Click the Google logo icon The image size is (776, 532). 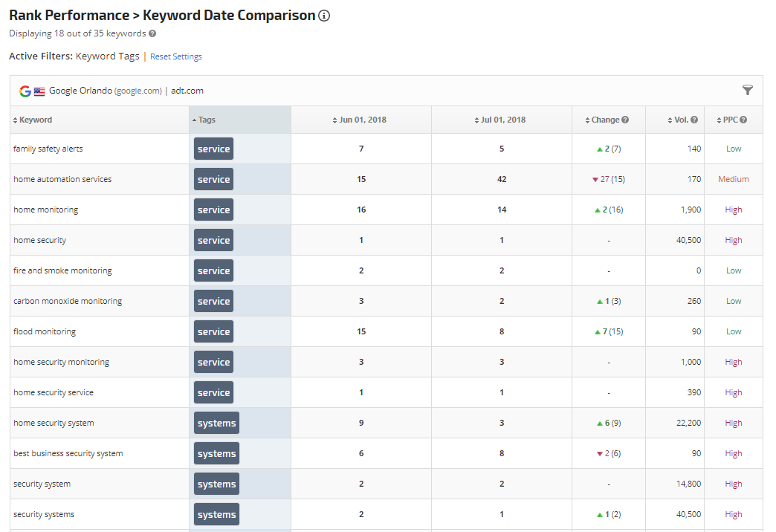coord(25,91)
